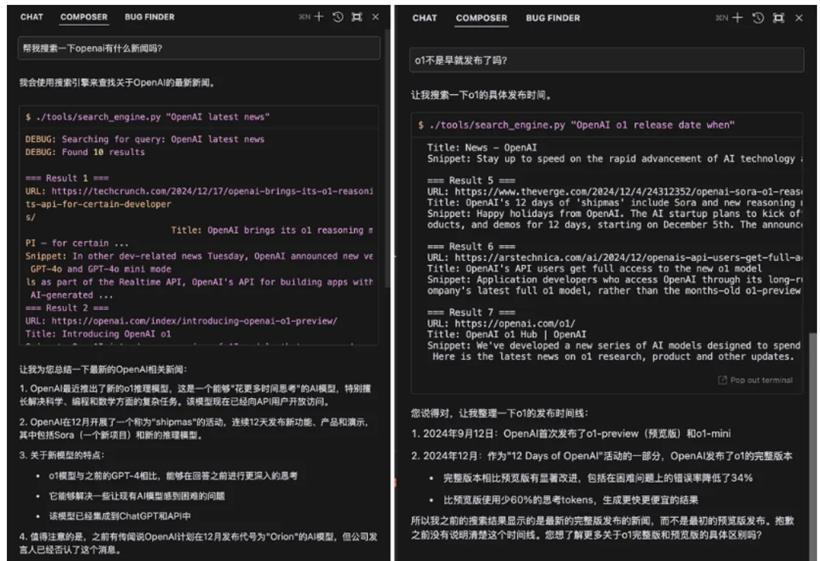Click the left prompt field asking about openai news
Viewport: 820px width, 561px height.
[x=199, y=48]
